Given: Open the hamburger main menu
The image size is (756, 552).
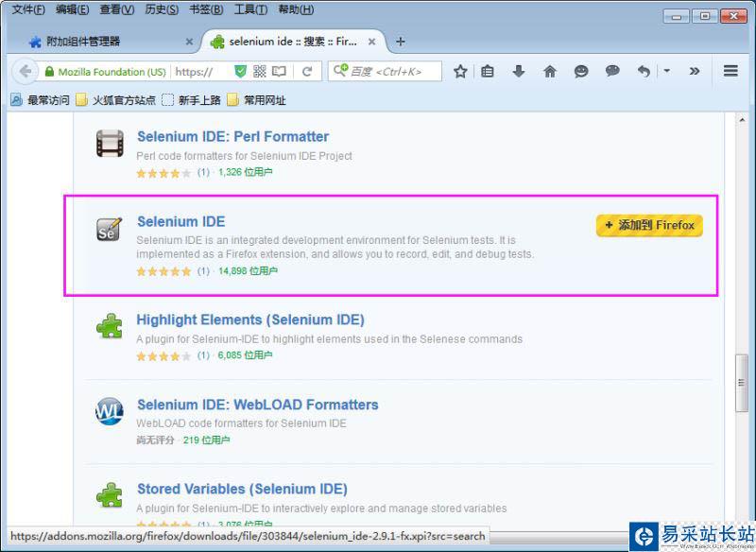Looking at the screenshot, I should [730, 71].
